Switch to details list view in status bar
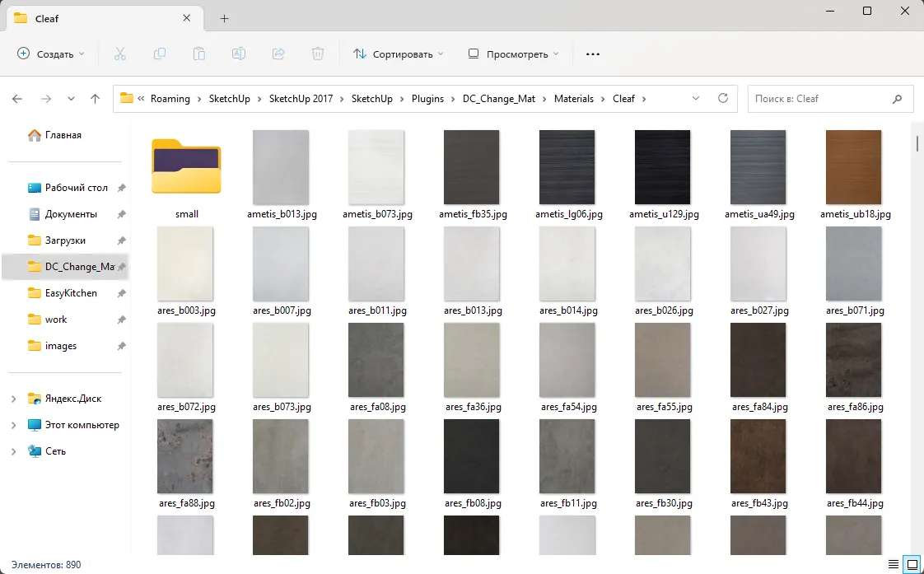 [894, 565]
